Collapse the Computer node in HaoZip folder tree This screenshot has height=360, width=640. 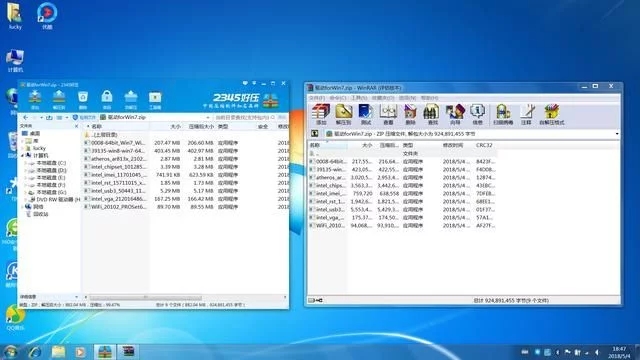click(x=22, y=156)
